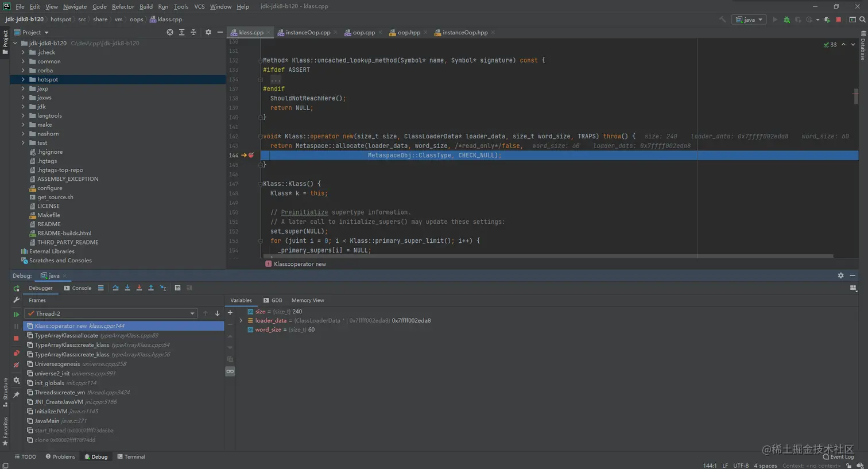
Task: Click the oops breadcrumb in navigation bar
Action: click(136, 20)
